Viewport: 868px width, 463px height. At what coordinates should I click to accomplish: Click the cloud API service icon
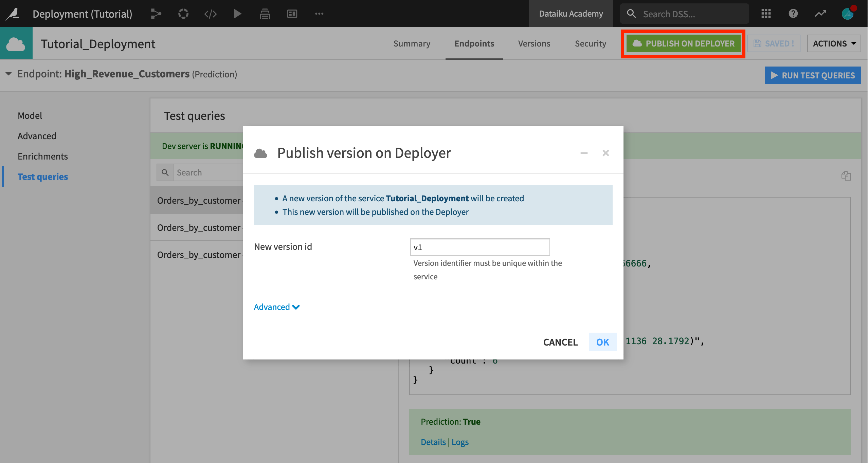point(16,43)
